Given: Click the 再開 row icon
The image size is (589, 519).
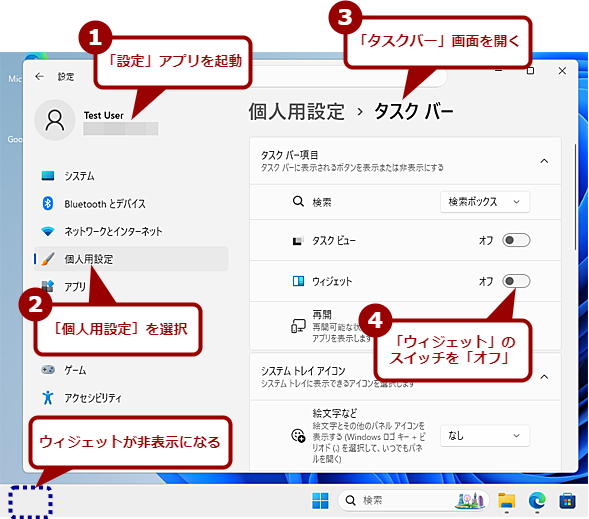Looking at the screenshot, I should 298,326.
